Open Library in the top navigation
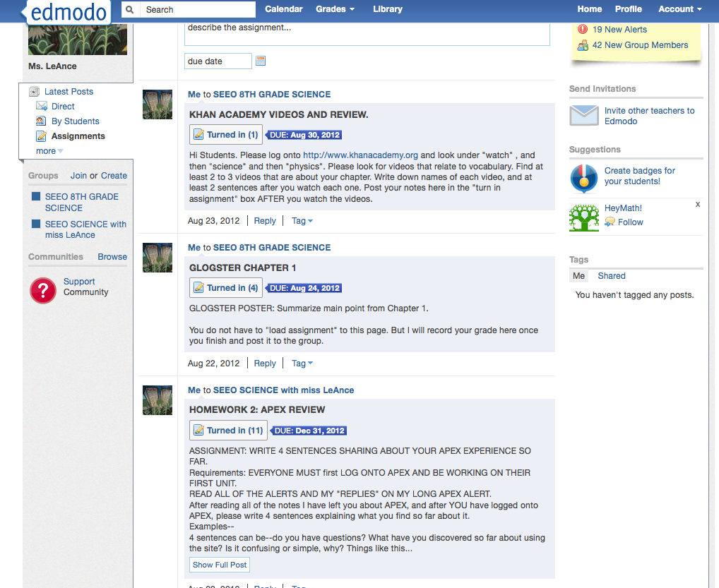719x588 pixels. [x=387, y=9]
